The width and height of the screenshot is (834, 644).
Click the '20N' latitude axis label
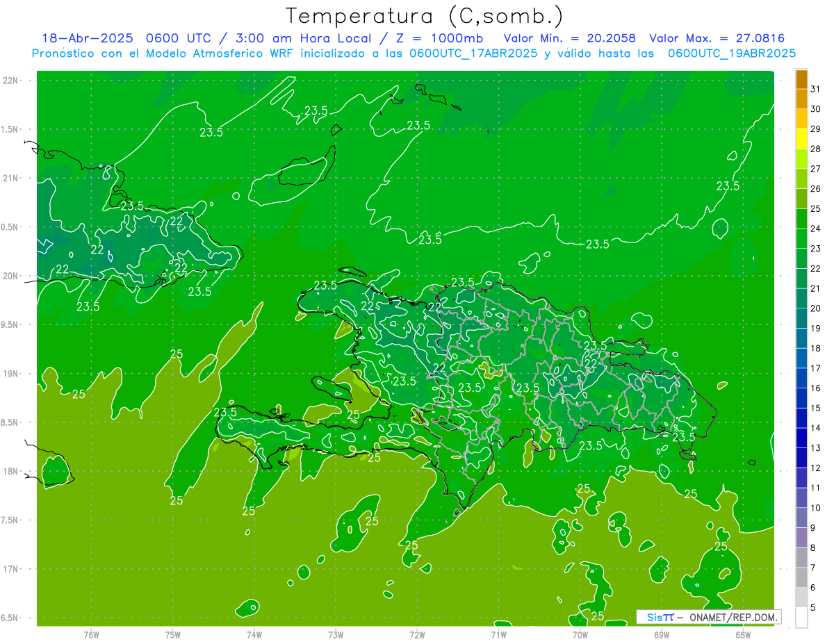point(10,276)
